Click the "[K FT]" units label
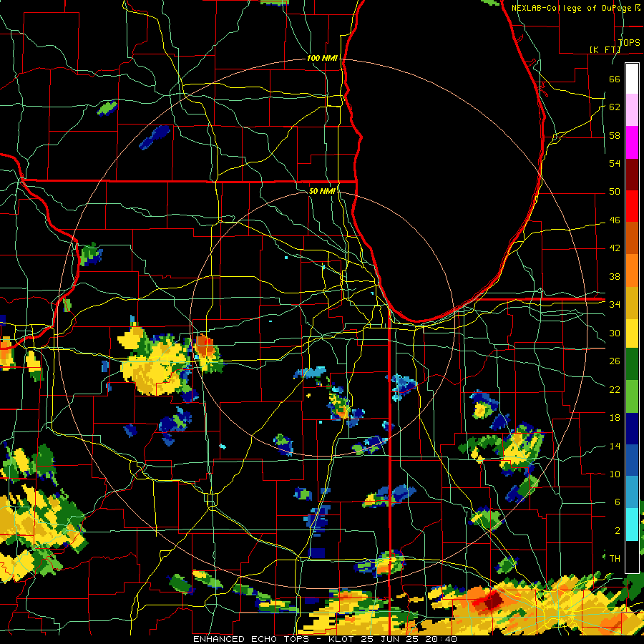Image resolution: width=644 pixels, height=644 pixels. (605, 49)
